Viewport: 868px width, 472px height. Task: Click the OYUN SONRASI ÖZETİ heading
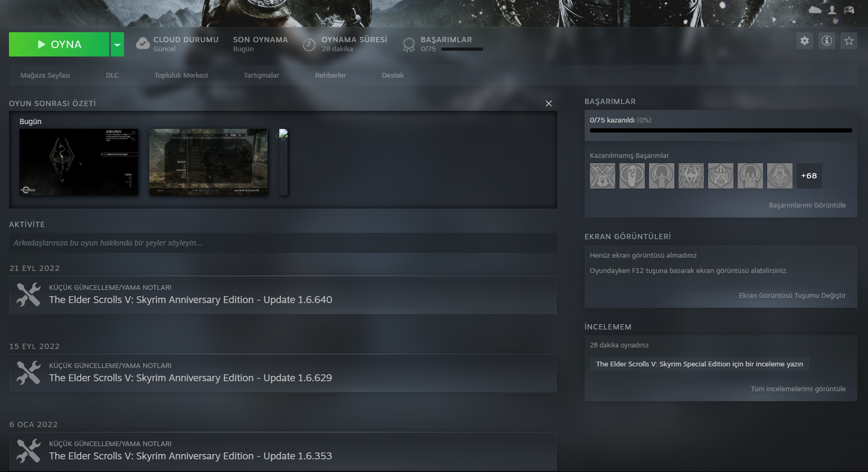[x=52, y=103]
